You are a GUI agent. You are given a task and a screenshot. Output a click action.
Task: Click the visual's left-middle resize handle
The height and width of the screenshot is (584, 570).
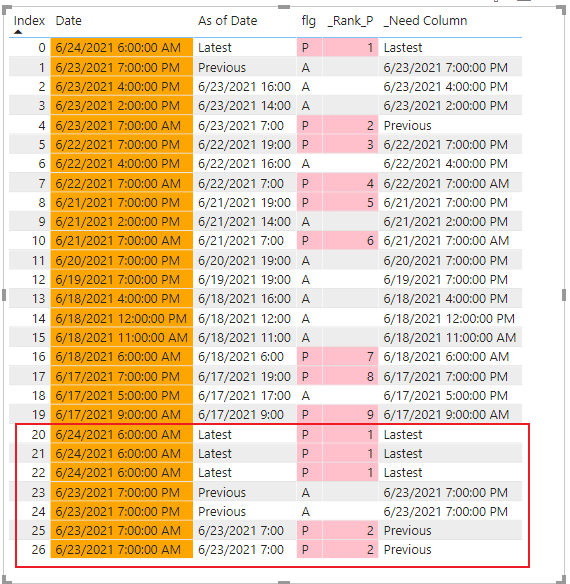pyautogui.click(x=4, y=295)
